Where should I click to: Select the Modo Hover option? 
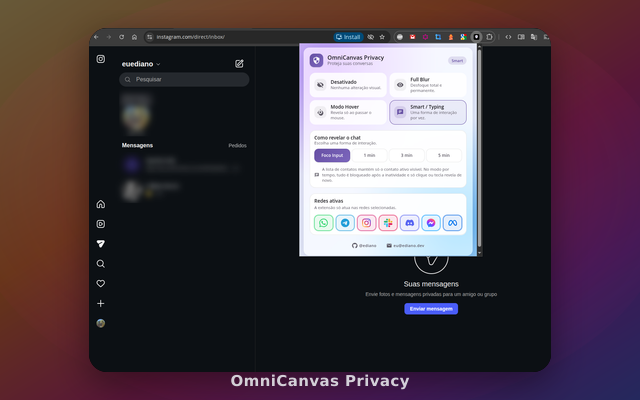click(x=348, y=112)
